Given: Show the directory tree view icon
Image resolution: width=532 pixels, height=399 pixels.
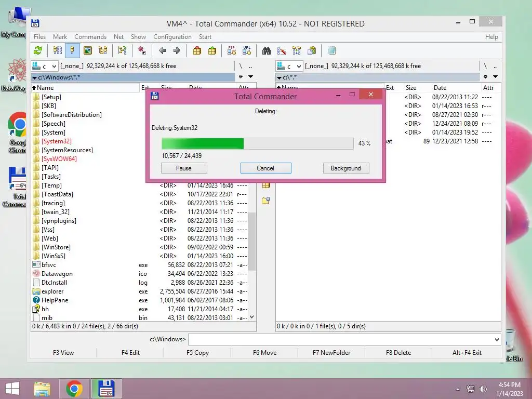Looking at the screenshot, I should [103, 51].
